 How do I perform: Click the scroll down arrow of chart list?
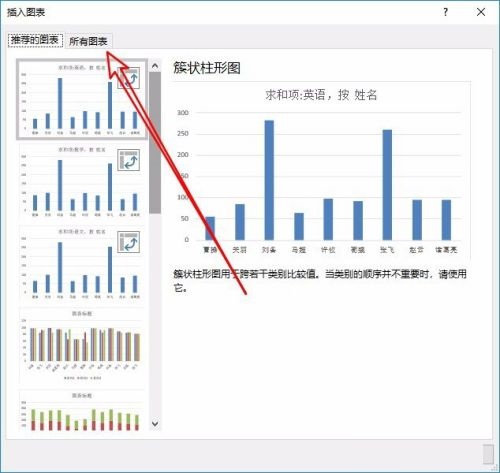pos(155,424)
